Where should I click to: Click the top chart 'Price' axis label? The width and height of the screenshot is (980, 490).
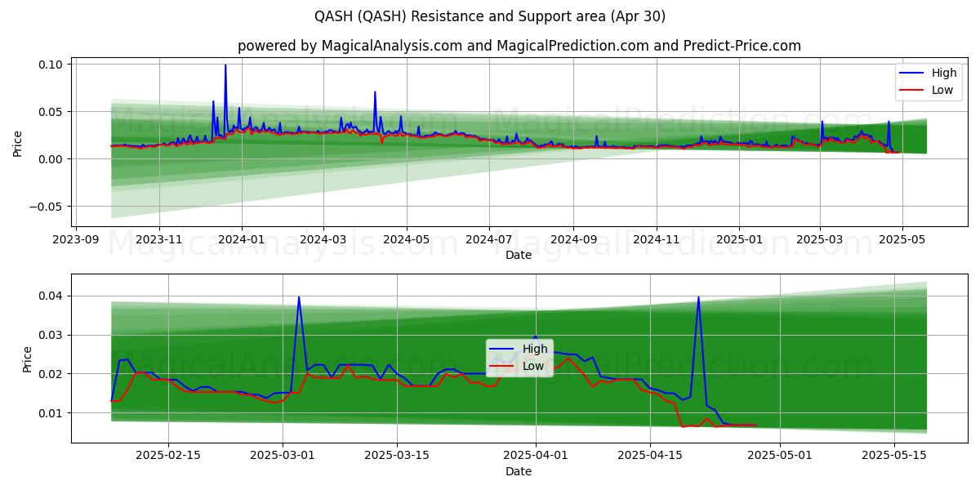point(18,143)
